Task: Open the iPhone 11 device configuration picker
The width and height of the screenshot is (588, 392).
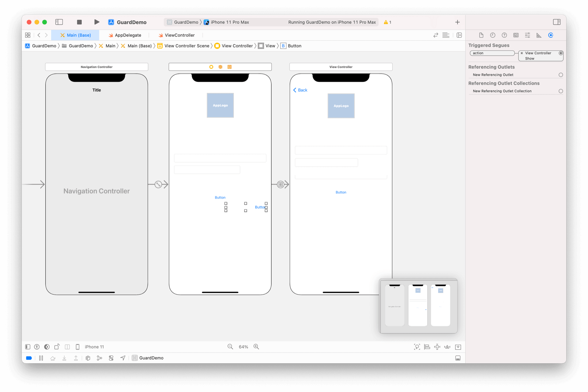Action: point(94,347)
